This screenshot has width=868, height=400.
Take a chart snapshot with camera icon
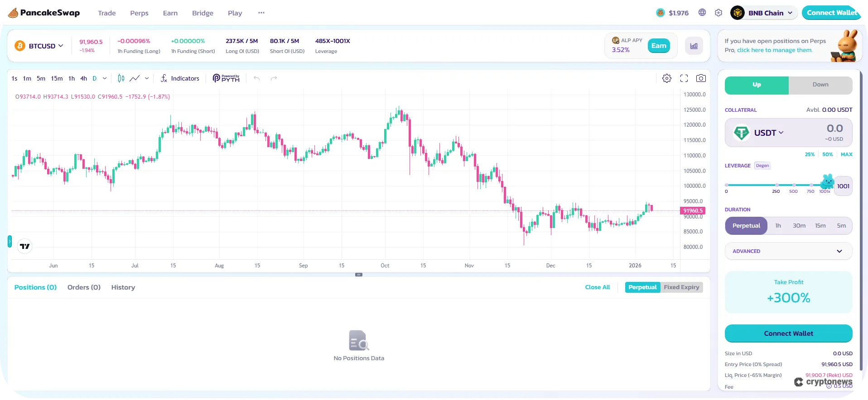tap(701, 78)
